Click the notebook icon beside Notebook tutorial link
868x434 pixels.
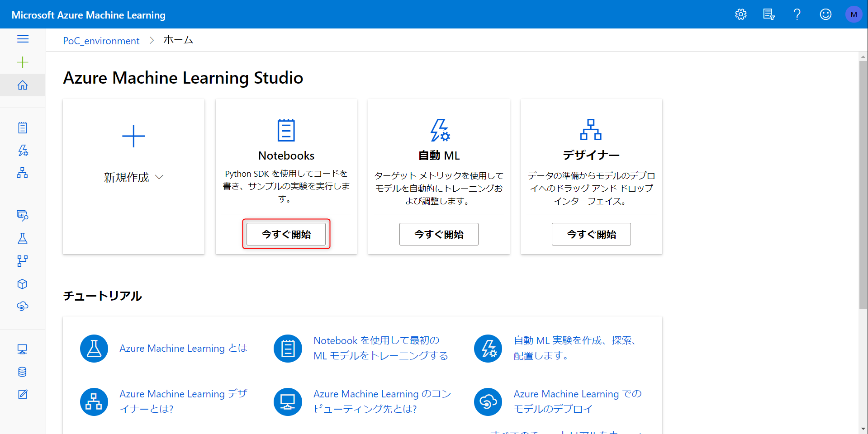point(288,349)
